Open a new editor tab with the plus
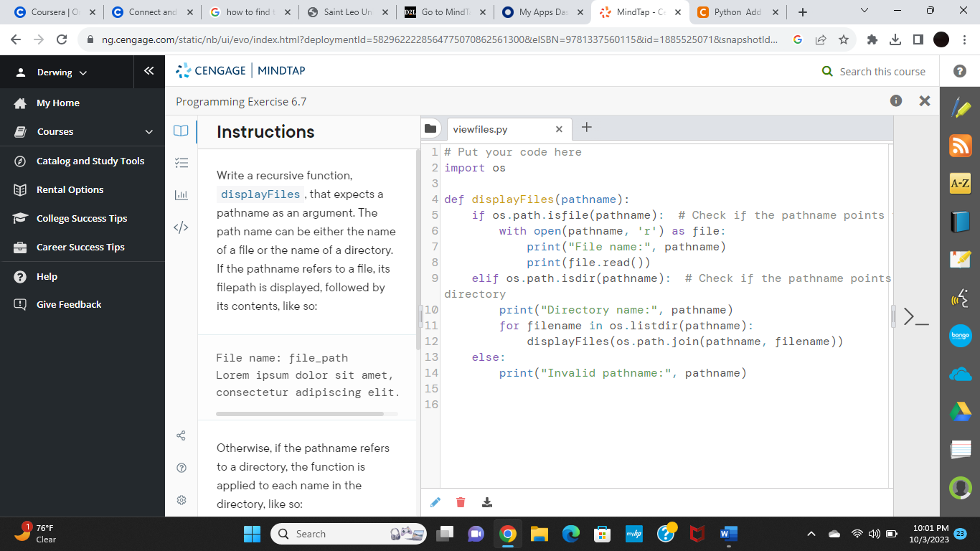Viewport: 980px width, 551px height. point(586,129)
